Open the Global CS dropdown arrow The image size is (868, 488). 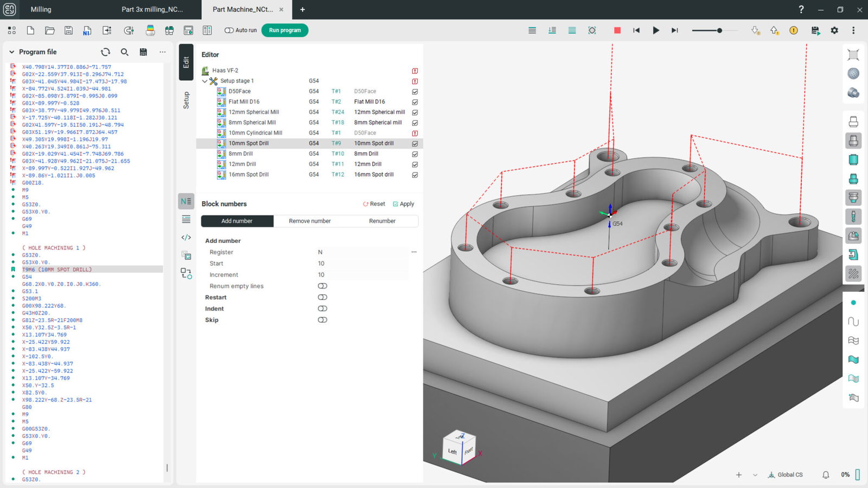(x=755, y=475)
